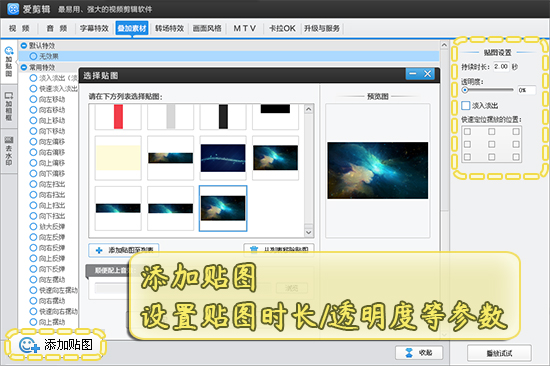
Task: Click the 播放试试 button
Action: tap(499, 353)
